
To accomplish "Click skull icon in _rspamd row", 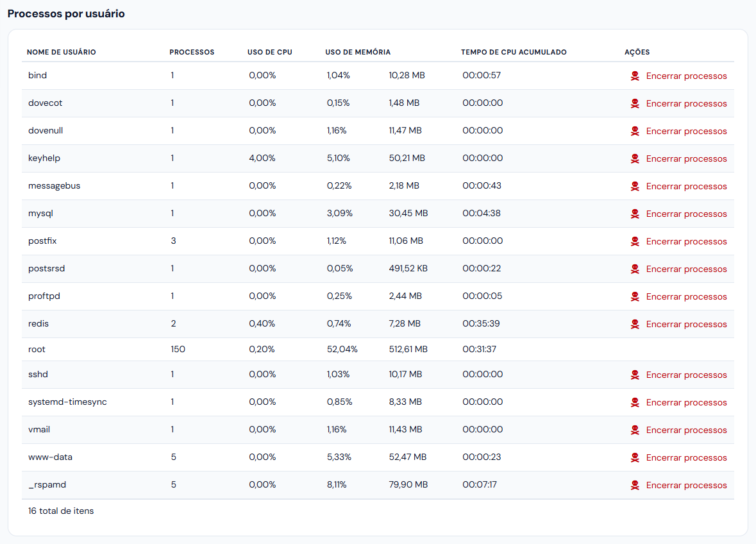I will [x=635, y=485].
